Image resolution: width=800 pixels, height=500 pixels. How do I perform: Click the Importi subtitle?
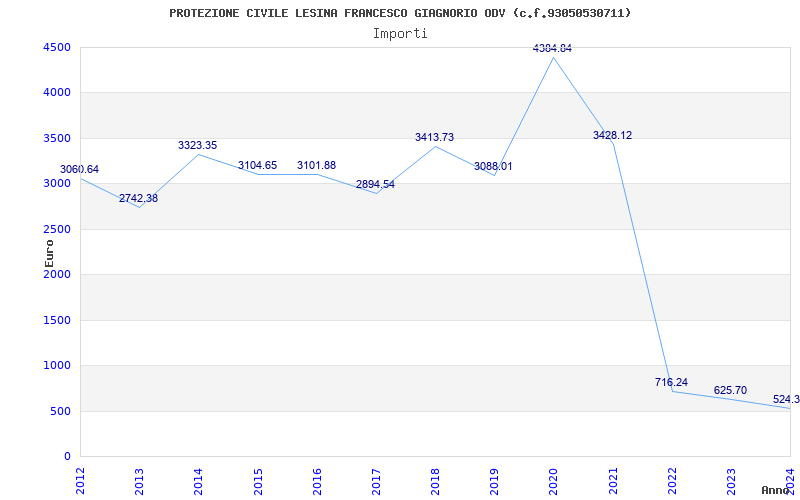point(400,34)
